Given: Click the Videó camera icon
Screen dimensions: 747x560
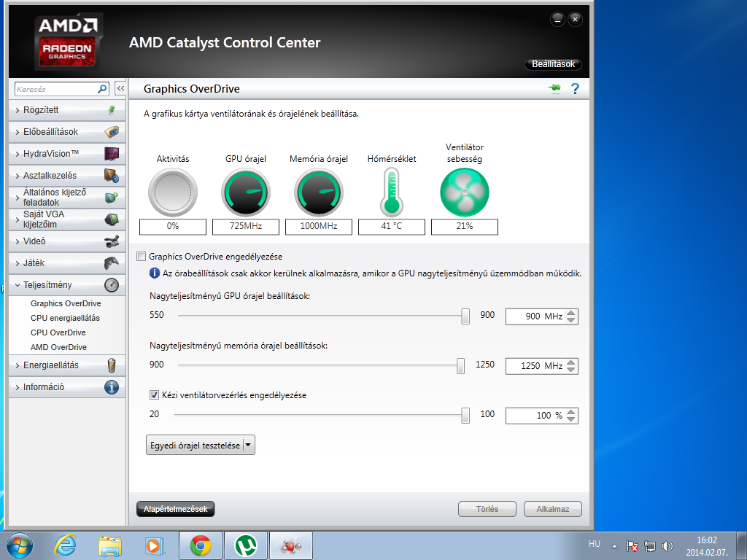Looking at the screenshot, I should coord(112,241).
